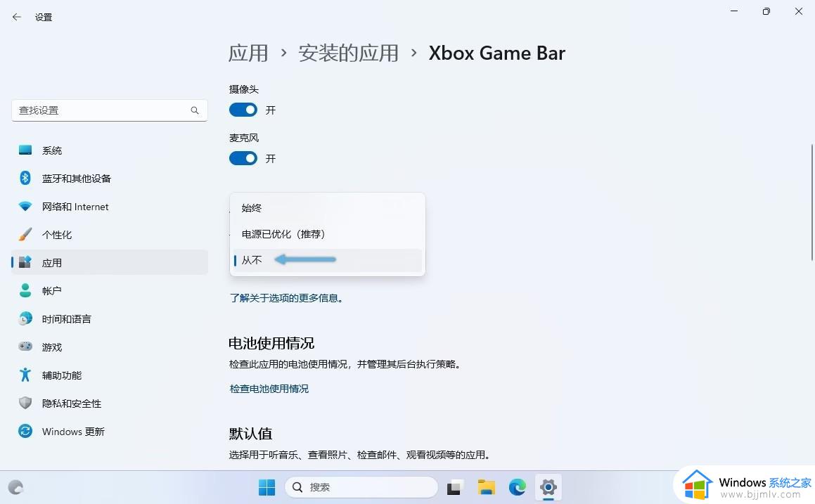Image resolution: width=815 pixels, height=504 pixels.
Task: Turn off the 麦克风 microphone toggle
Action: (x=243, y=158)
